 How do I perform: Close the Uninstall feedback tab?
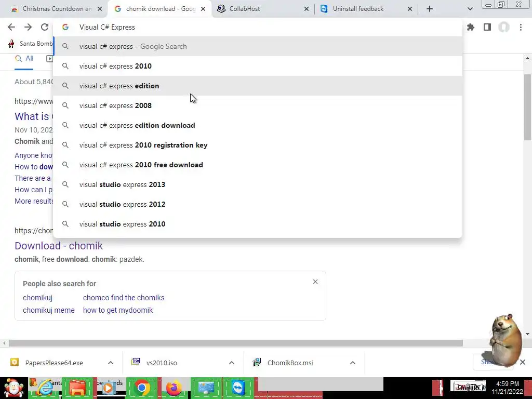[410, 9]
